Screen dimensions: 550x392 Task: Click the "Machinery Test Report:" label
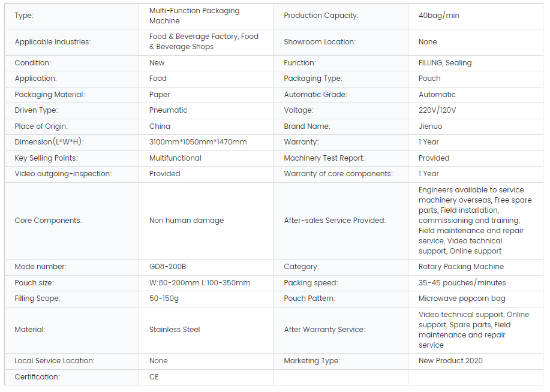[x=324, y=158]
